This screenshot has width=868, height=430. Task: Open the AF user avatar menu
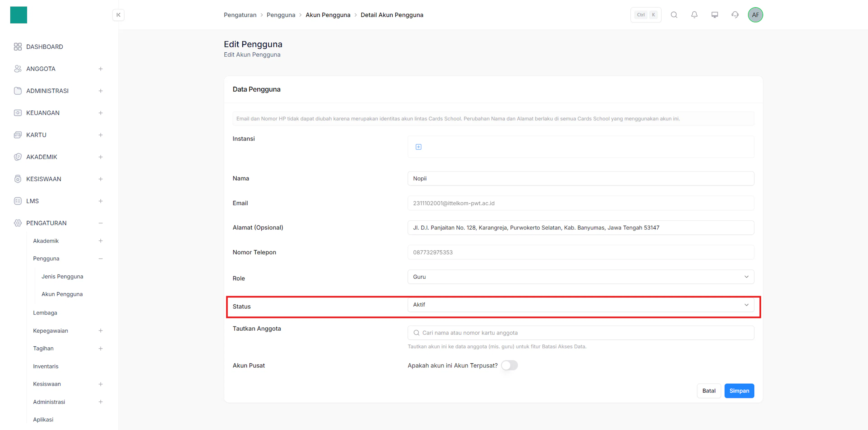755,15
